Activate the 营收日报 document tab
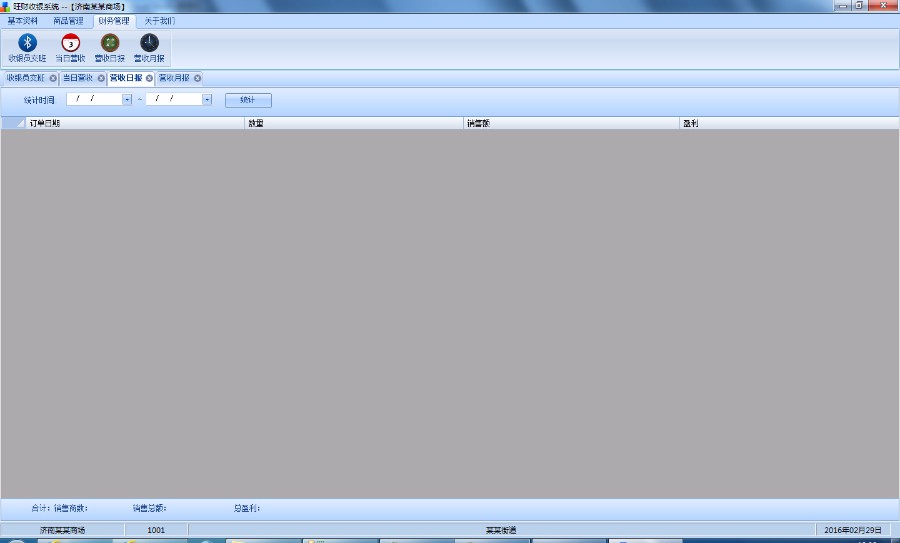The image size is (900, 543). [126, 78]
